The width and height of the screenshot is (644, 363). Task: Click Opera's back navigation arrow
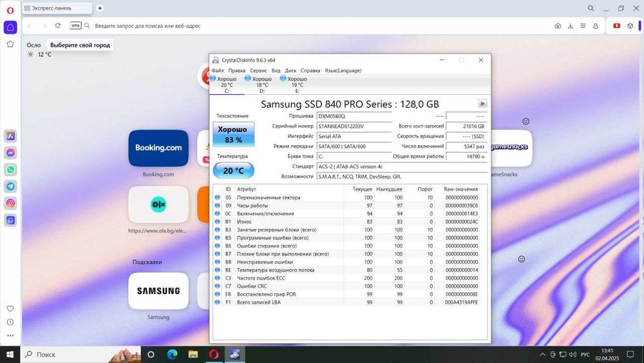30,26
